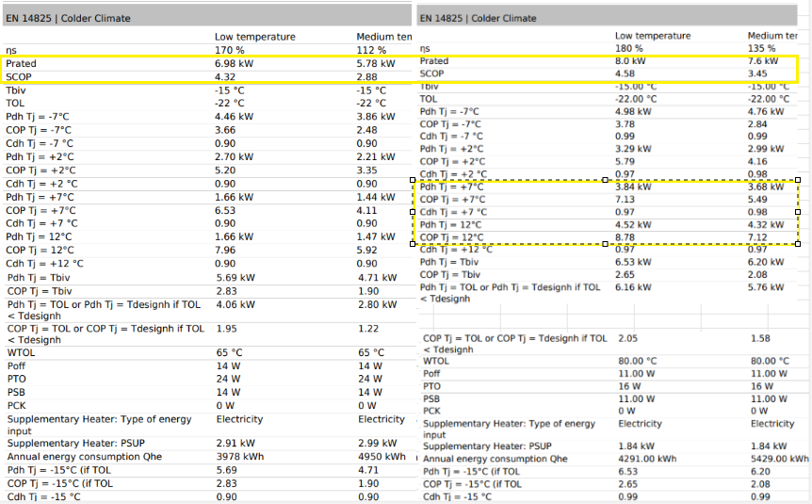The image size is (812, 504).
Task: Click the 4.58 SCOP value
Action: [x=625, y=73]
